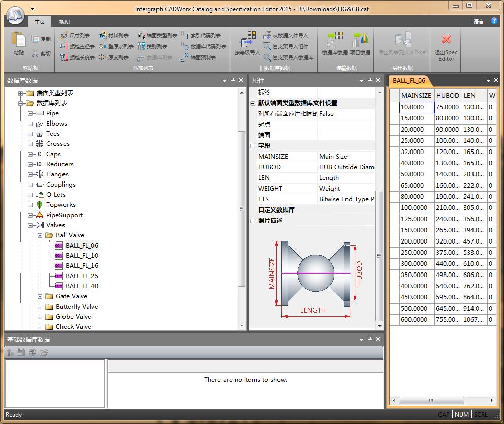Collapse the Ball Valve folder
The image size is (504, 424).
coord(40,235)
